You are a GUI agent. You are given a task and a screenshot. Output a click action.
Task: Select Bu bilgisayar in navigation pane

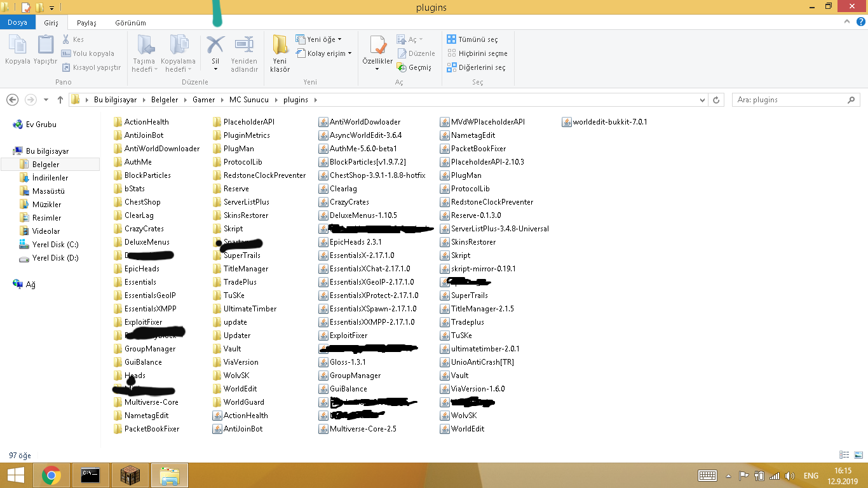(x=46, y=151)
